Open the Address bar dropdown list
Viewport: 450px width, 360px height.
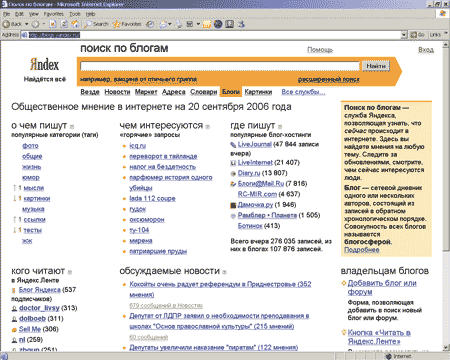point(404,35)
